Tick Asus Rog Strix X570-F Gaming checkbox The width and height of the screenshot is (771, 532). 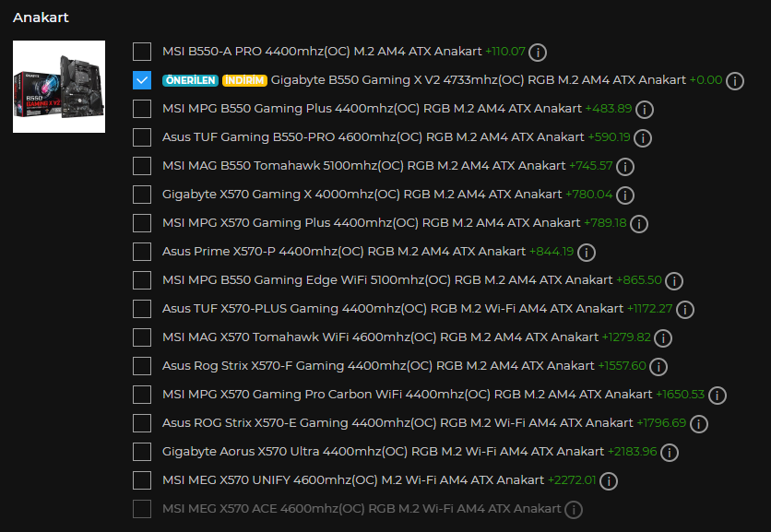(x=142, y=366)
